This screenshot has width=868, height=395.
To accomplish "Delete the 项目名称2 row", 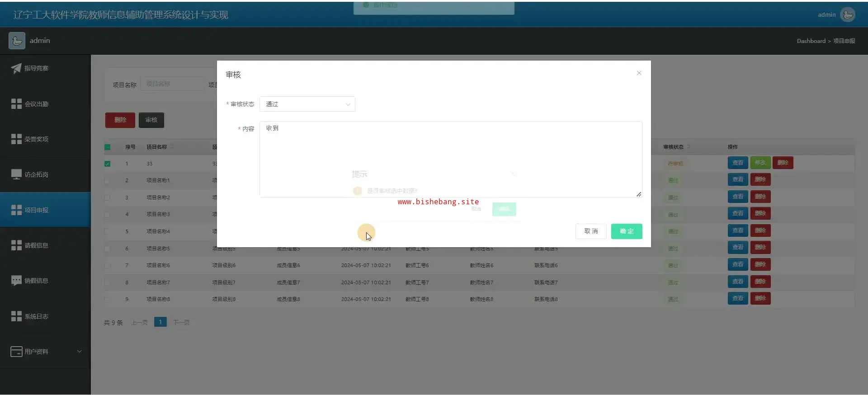I will [760, 197].
